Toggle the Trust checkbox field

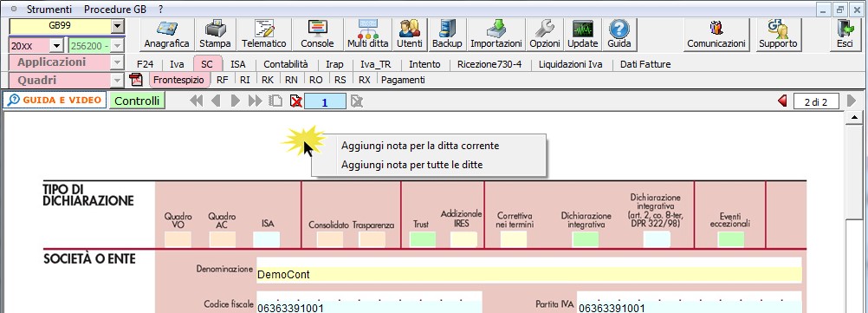[423, 239]
